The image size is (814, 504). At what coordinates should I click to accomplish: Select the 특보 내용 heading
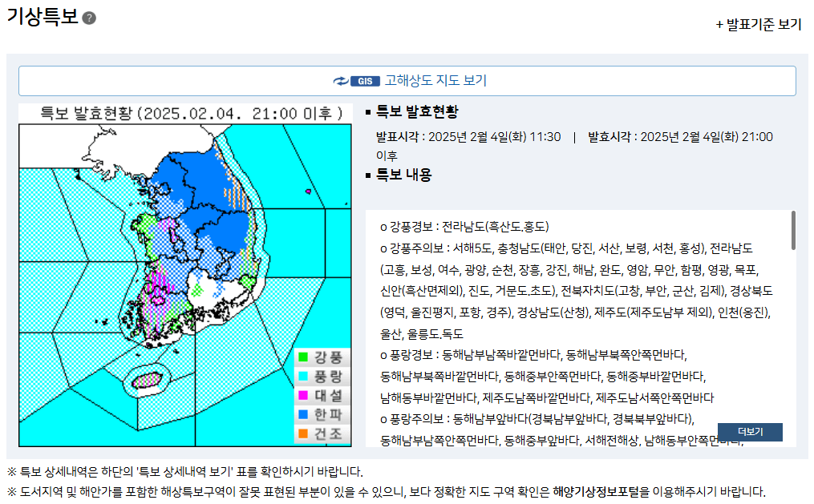tap(404, 175)
